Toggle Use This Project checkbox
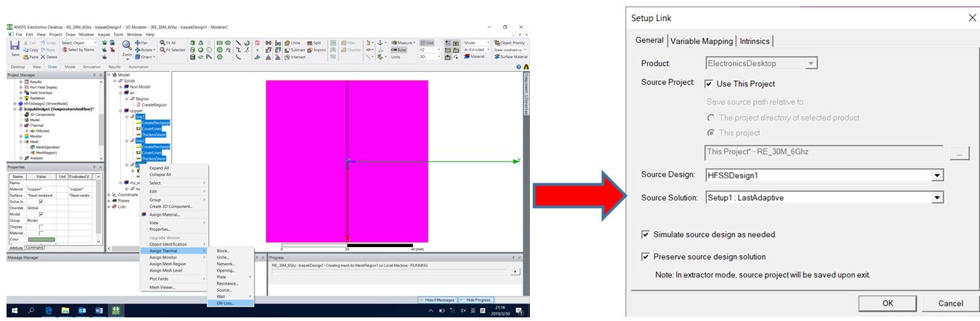The width and height of the screenshot is (980, 321). 710,84
